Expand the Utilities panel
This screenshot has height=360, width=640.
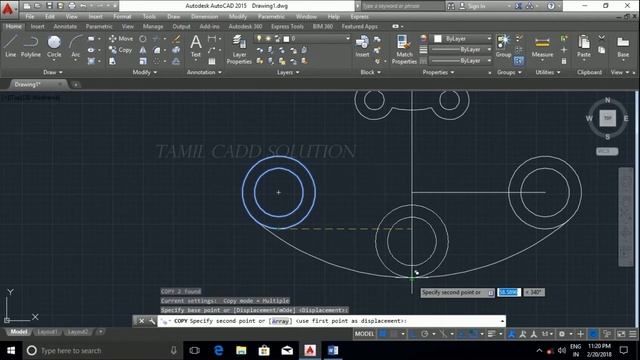pos(547,72)
